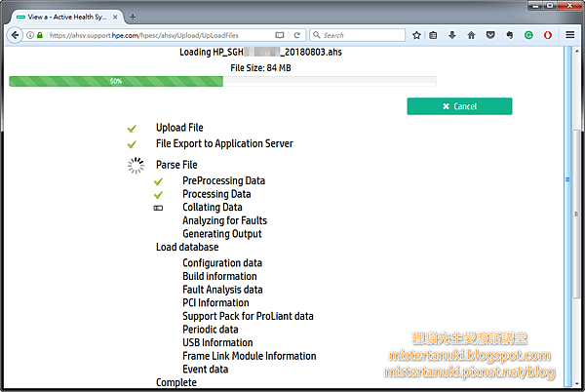Click the Loading HP_SGH file name text
Screen dimensions: 585x392
(260, 52)
